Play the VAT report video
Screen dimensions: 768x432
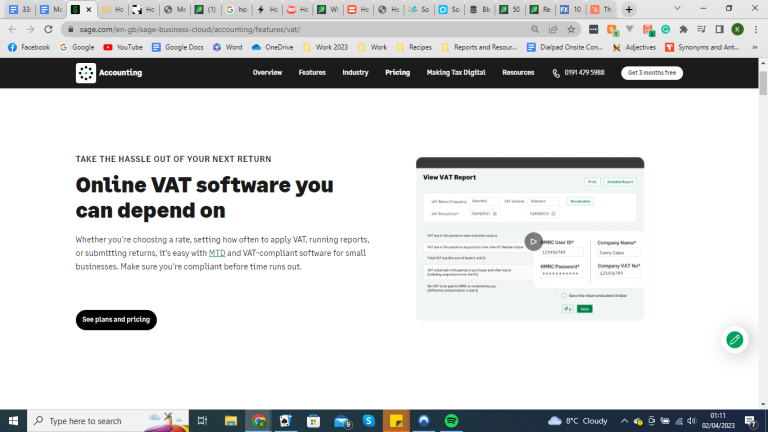tap(534, 241)
